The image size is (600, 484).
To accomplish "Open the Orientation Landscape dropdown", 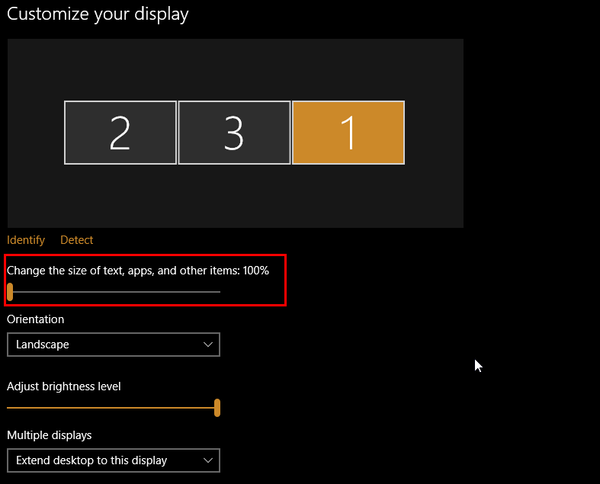I will (x=113, y=344).
